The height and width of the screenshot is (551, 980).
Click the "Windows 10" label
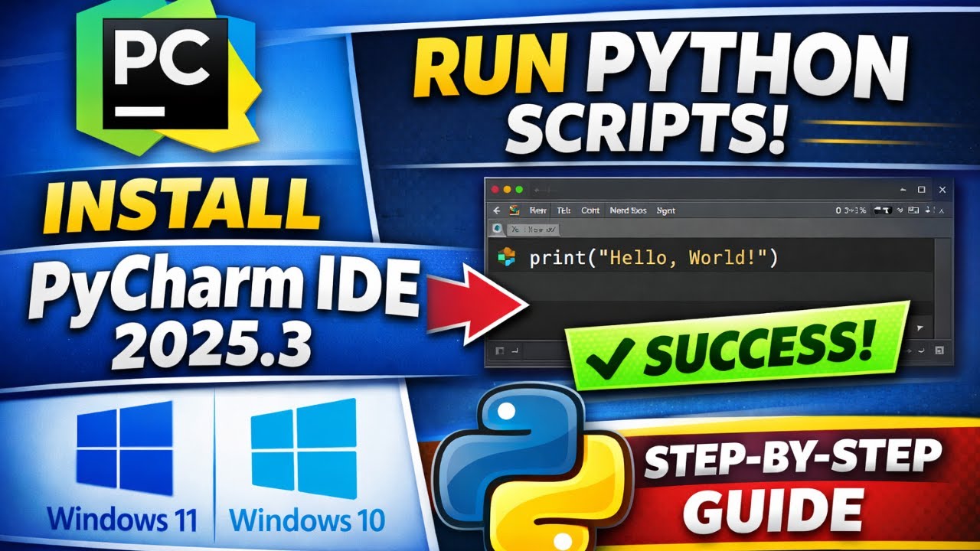coord(307,520)
